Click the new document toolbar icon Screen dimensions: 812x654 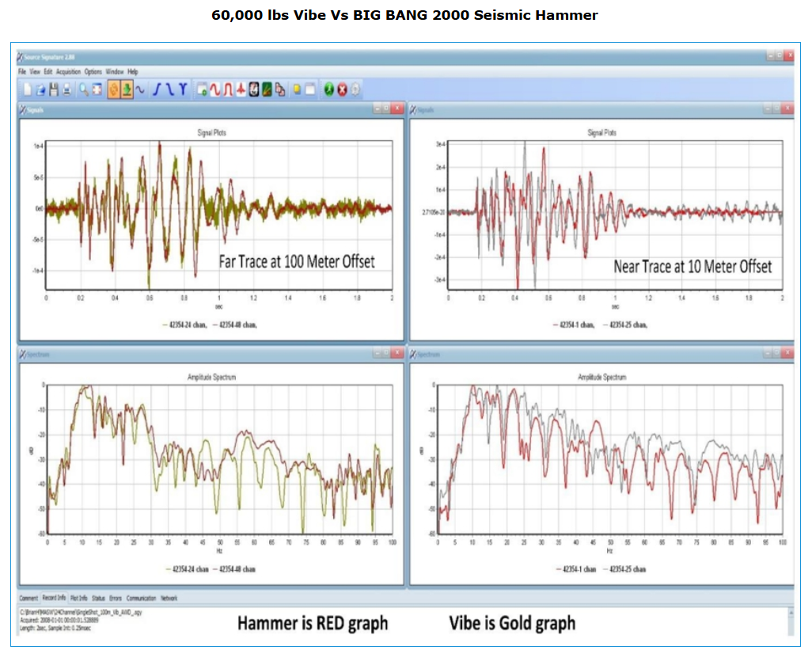pos(28,89)
